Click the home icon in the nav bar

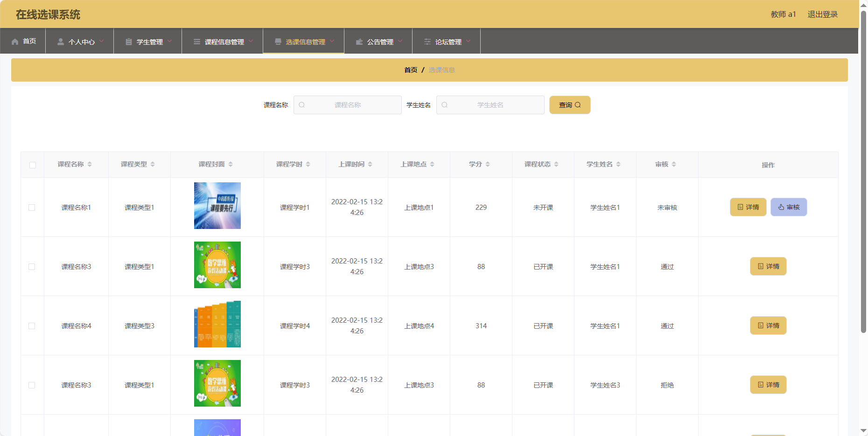click(15, 42)
